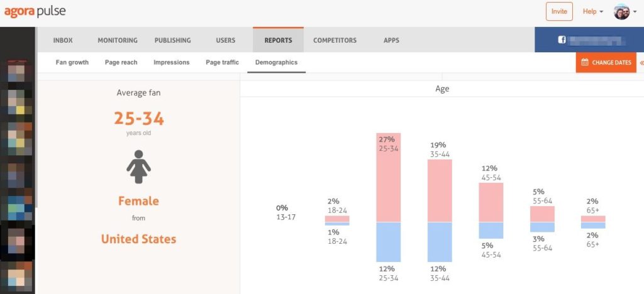Click the 'Female' average fan text
Screen dimensions: 644x294
(138, 201)
